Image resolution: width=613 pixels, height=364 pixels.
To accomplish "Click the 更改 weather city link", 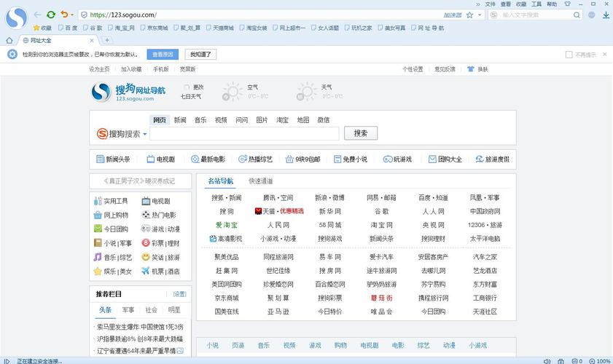I will [x=198, y=87].
